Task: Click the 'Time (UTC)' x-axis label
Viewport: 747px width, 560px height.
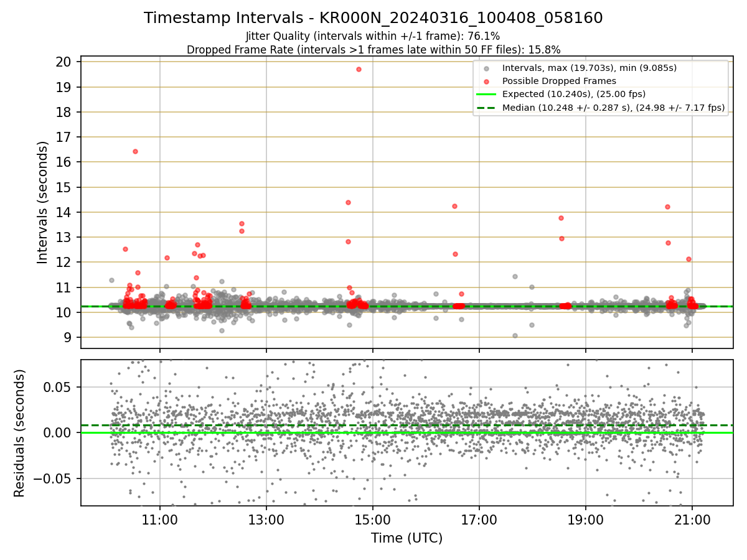Action: point(406,538)
